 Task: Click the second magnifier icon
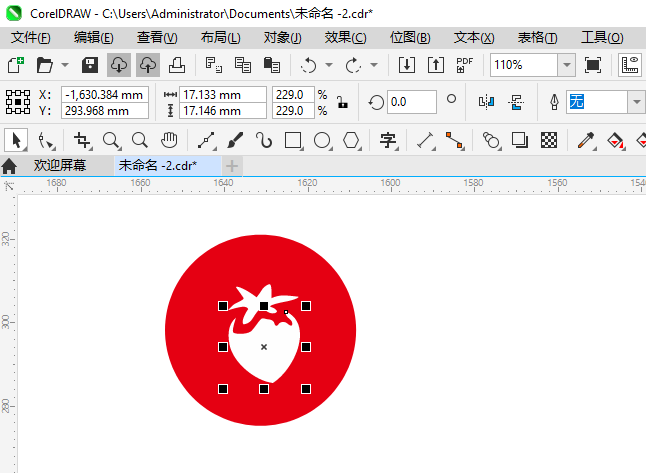click(140, 140)
